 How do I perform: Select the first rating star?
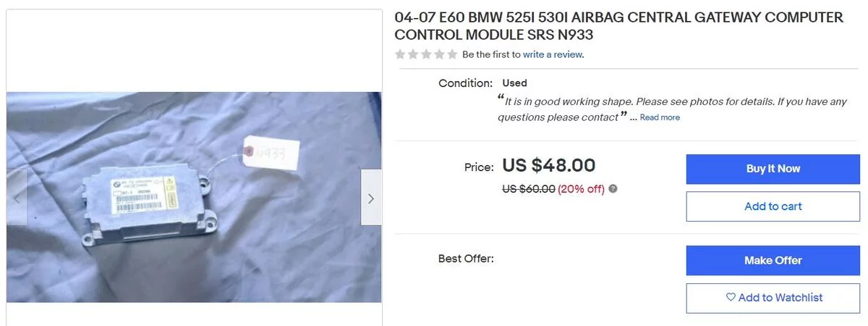(400, 54)
